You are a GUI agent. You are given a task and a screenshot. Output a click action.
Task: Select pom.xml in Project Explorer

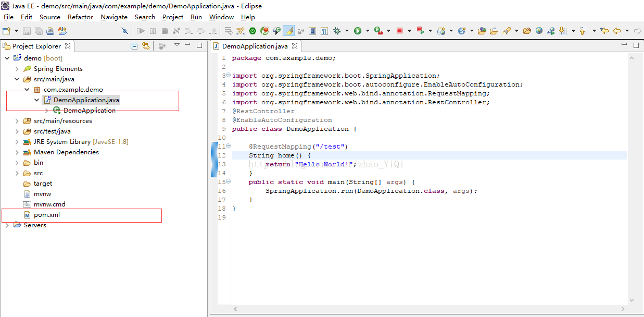pos(46,215)
